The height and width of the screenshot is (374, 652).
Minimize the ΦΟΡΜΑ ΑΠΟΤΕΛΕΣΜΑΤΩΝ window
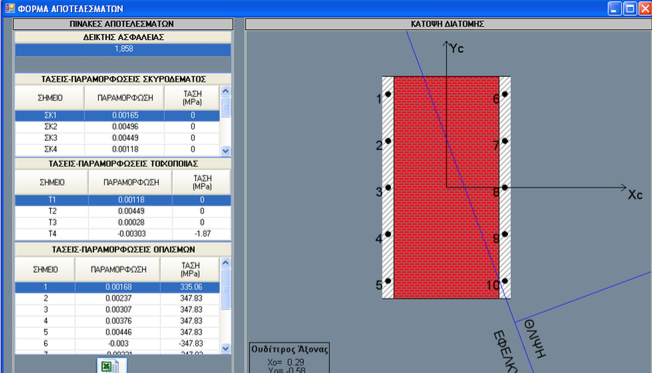(x=615, y=8)
